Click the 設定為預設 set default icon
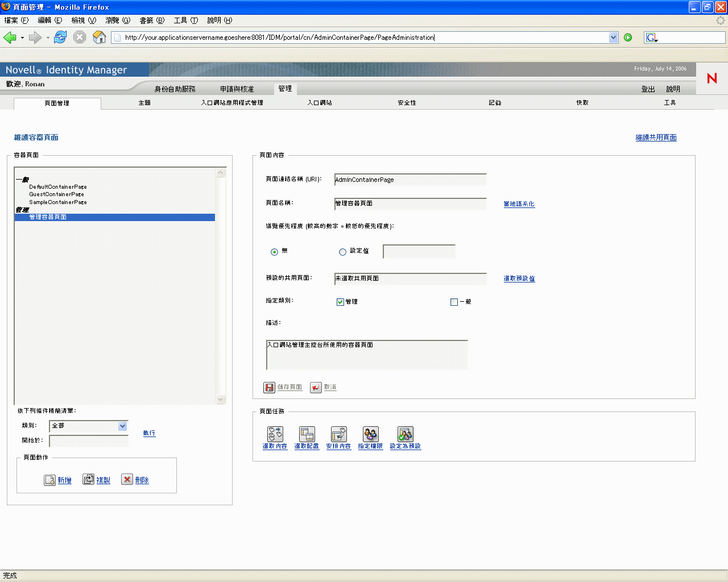 [406, 434]
